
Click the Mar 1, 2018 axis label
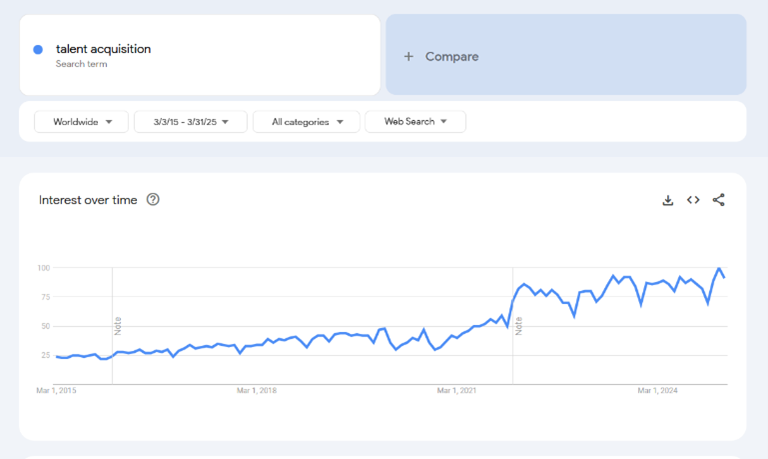point(257,390)
